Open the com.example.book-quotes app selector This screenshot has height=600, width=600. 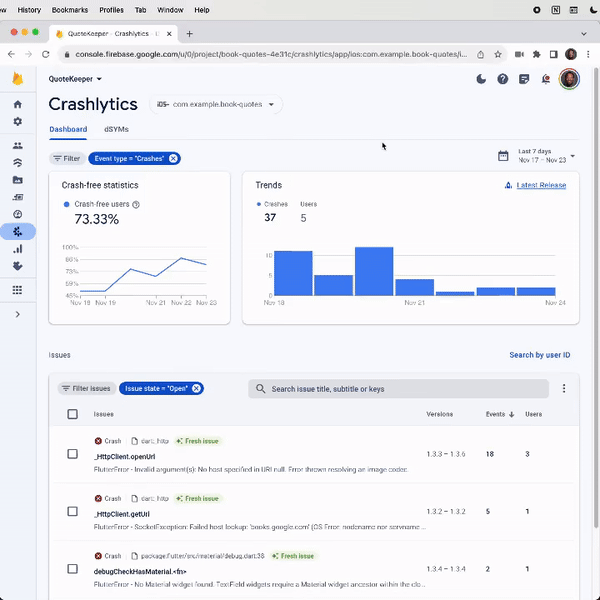pos(217,104)
